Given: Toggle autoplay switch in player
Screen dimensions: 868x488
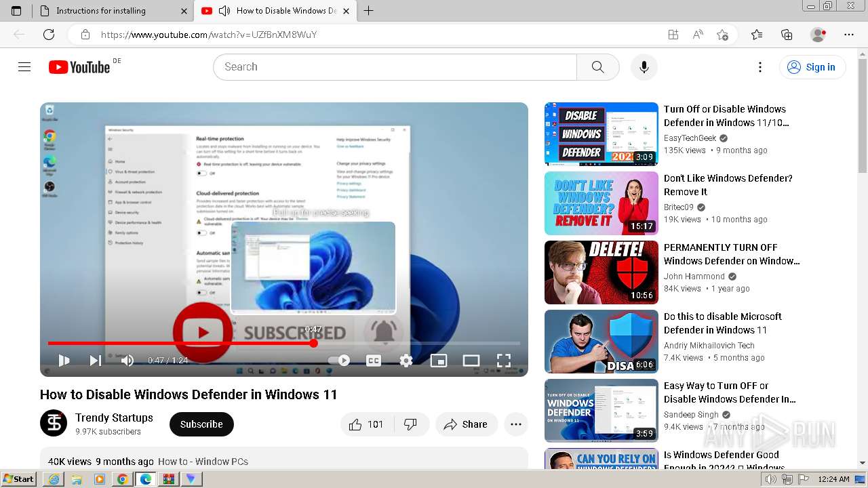Looking at the screenshot, I should 339,361.
